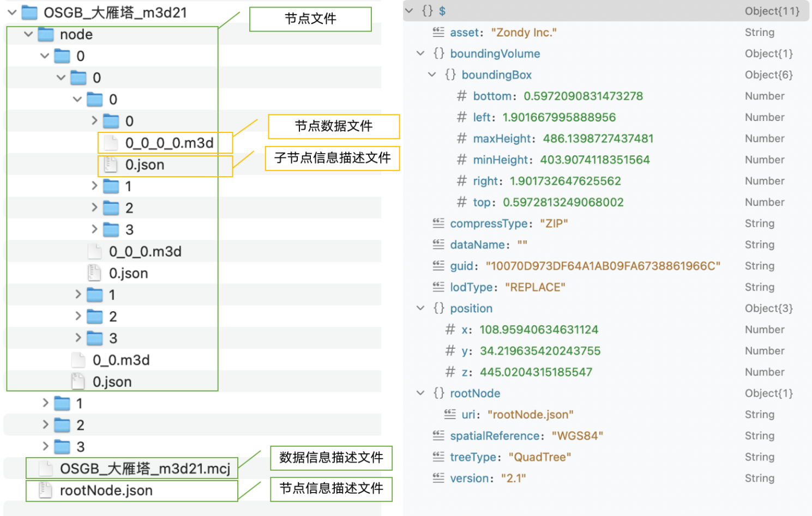Click the OSGB_大雁塔_m3d21.mcj file icon
812x516 pixels.
click(x=46, y=469)
